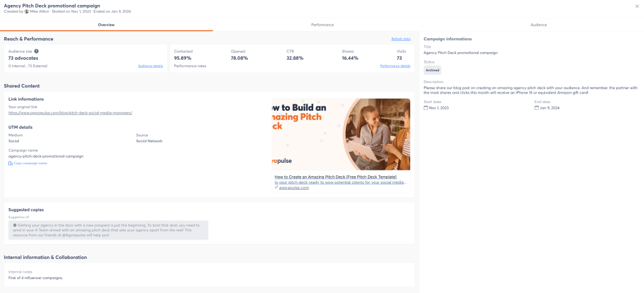Viewport: 644px width, 293px height.
Task: Click the start date calendar icon
Action: pyautogui.click(x=426, y=108)
